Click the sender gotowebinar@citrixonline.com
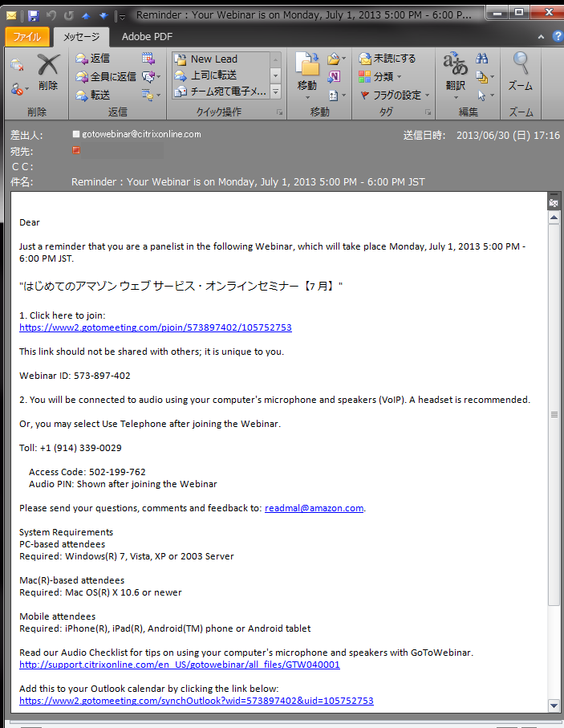 coord(141,134)
